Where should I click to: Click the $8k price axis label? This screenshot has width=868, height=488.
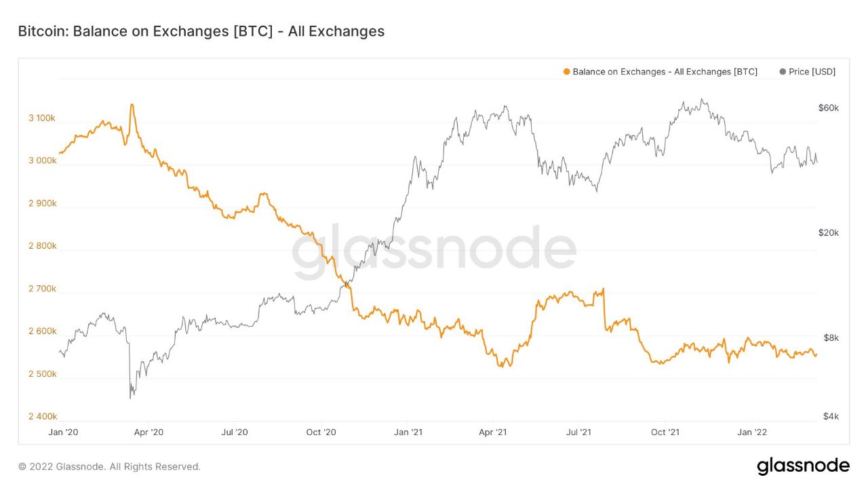point(831,338)
